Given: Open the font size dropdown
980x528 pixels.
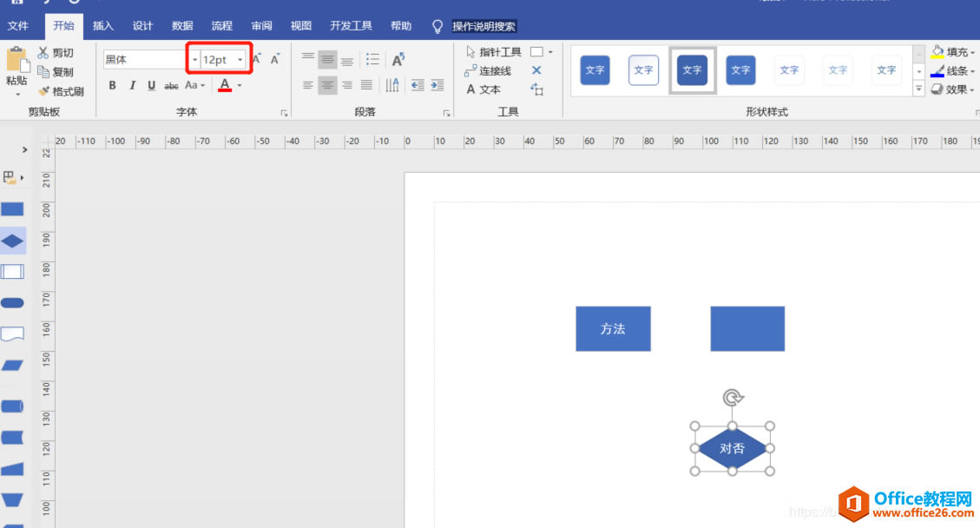Looking at the screenshot, I should pos(240,59).
